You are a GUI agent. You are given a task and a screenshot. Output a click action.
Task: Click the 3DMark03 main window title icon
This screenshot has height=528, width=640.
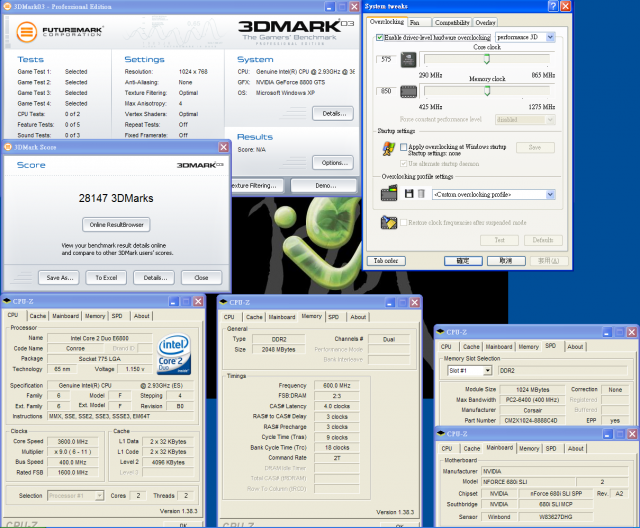pos(7,7)
